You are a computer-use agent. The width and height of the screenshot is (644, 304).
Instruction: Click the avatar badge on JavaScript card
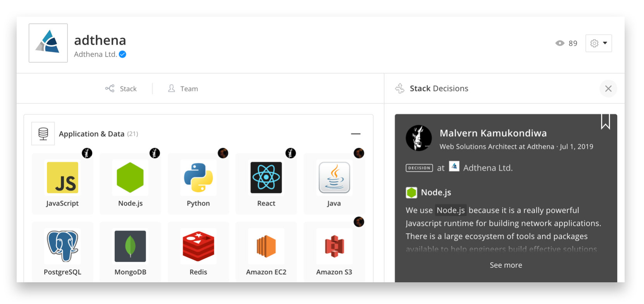click(x=87, y=153)
